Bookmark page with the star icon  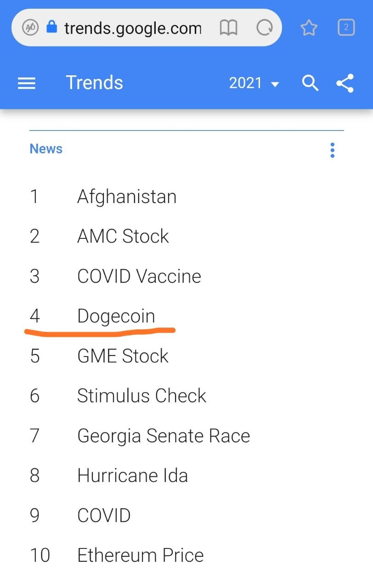point(309,28)
